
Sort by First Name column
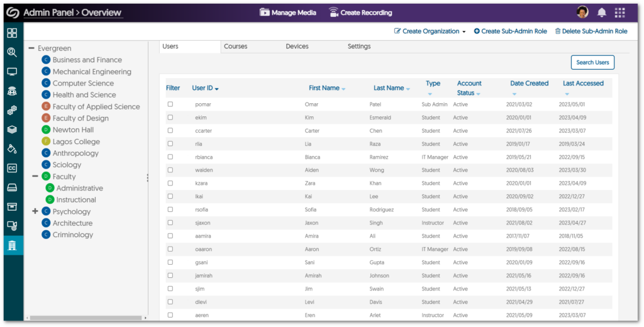pyautogui.click(x=327, y=88)
